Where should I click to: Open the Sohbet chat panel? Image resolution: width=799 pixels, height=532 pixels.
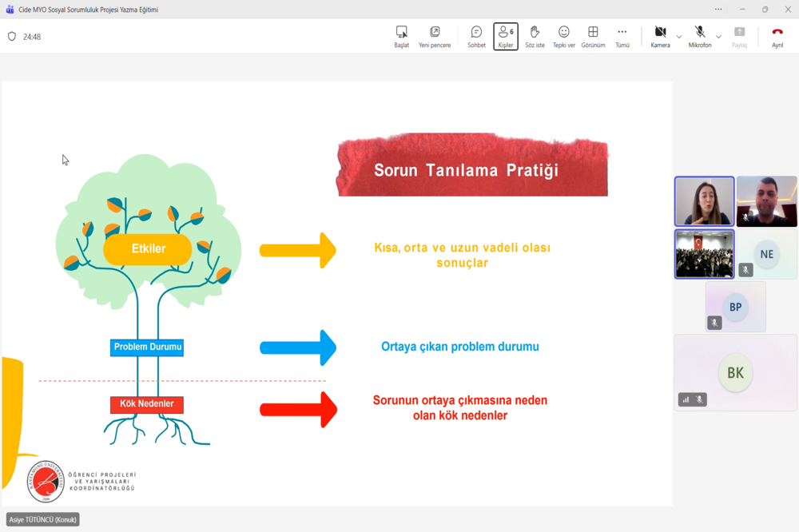[476, 37]
